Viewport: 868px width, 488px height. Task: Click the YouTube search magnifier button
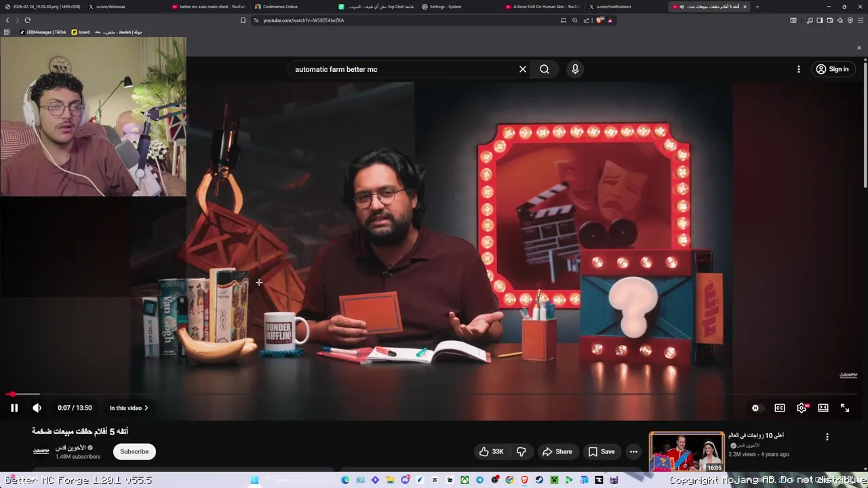click(545, 69)
